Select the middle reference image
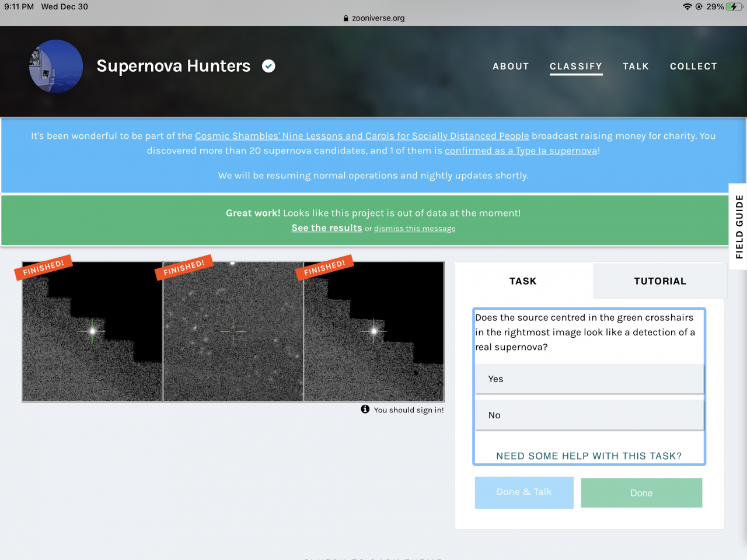The width and height of the screenshot is (747, 560). click(233, 331)
